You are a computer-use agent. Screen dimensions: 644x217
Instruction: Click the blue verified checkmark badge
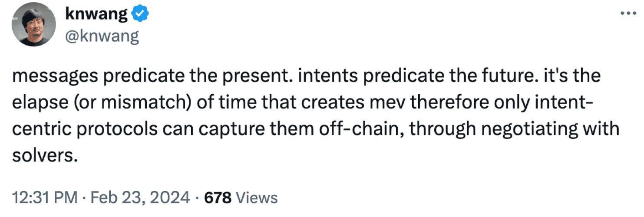tap(141, 15)
